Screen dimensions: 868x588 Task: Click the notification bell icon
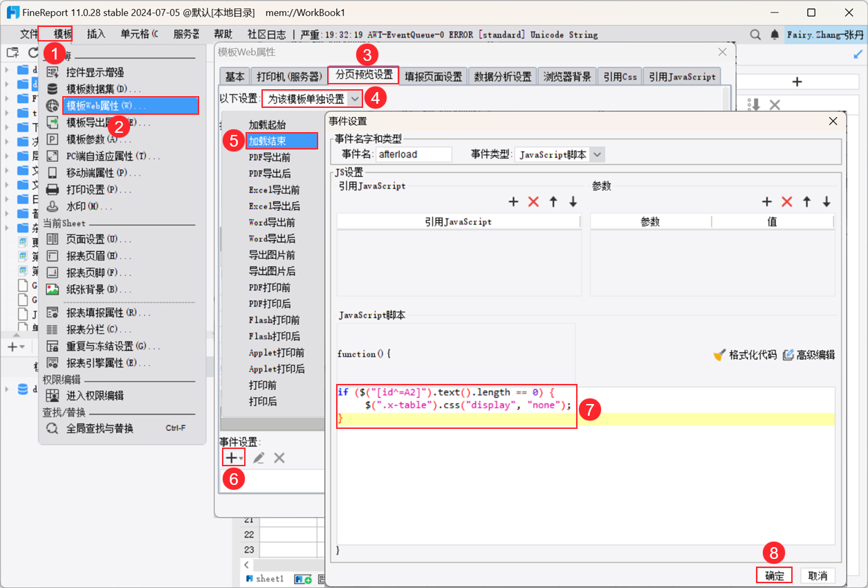pos(774,34)
